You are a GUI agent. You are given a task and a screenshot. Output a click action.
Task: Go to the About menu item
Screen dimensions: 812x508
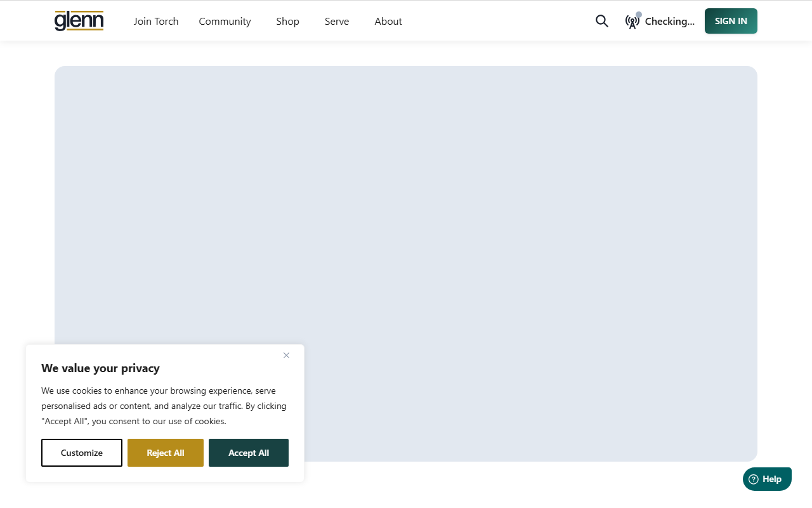388,21
